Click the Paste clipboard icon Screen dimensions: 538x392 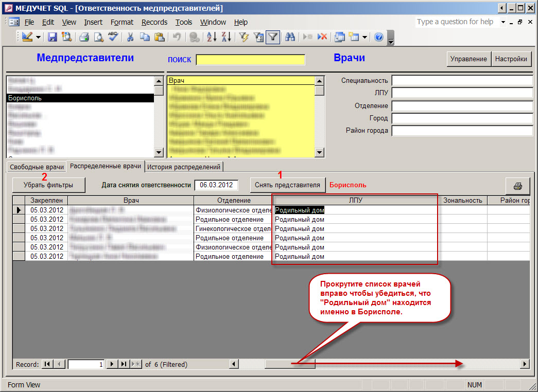pos(160,37)
